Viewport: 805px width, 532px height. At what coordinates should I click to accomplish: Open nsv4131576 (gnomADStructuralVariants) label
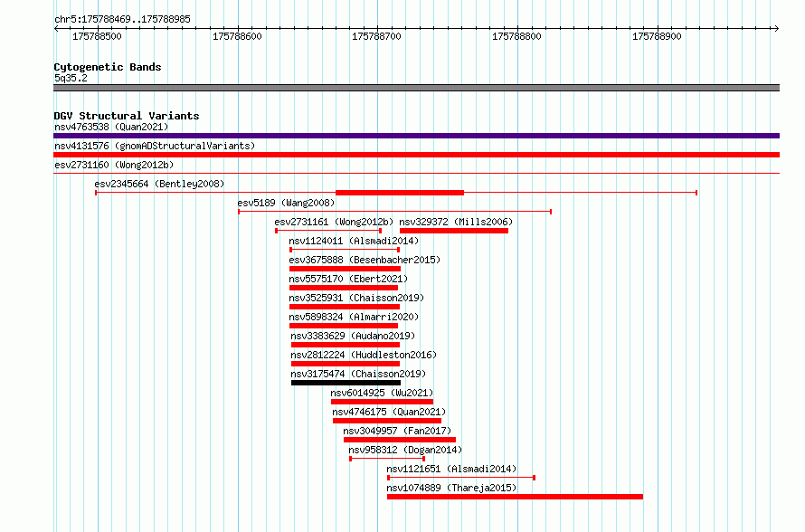pyautogui.click(x=155, y=146)
